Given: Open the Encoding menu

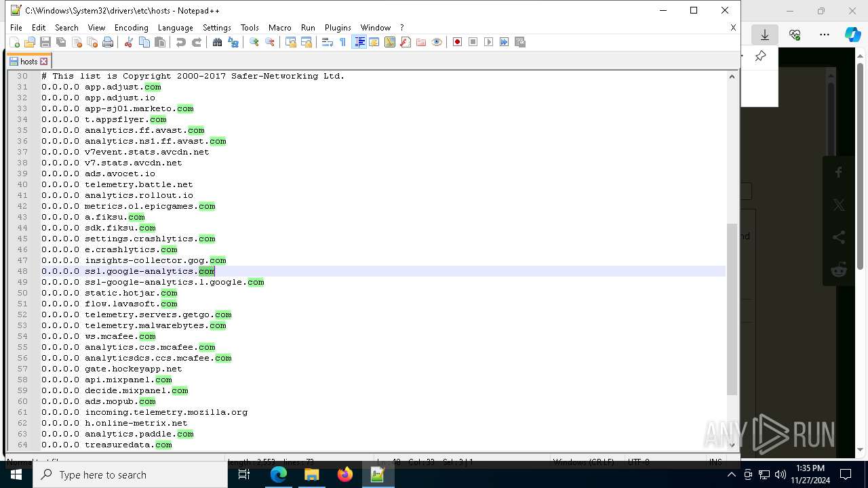Looking at the screenshot, I should 131,28.
